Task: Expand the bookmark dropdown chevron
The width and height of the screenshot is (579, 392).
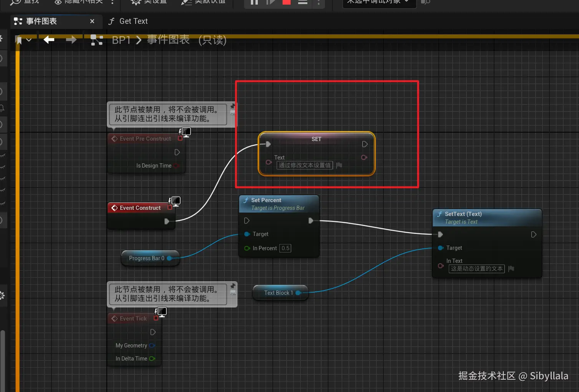Action: point(29,40)
